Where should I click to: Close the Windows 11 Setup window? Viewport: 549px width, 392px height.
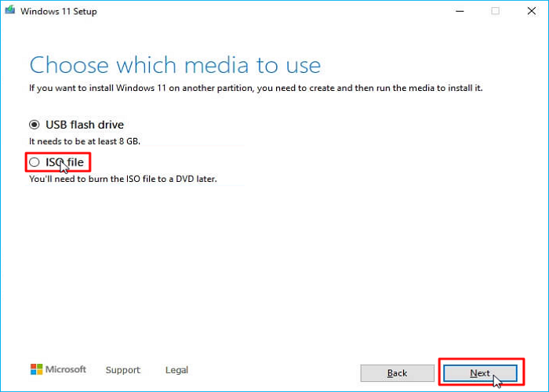tap(532, 11)
